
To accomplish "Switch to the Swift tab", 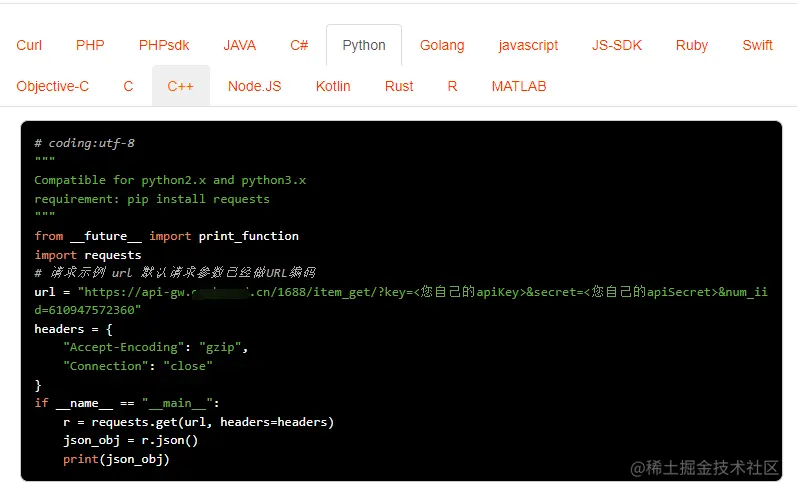I will point(757,45).
